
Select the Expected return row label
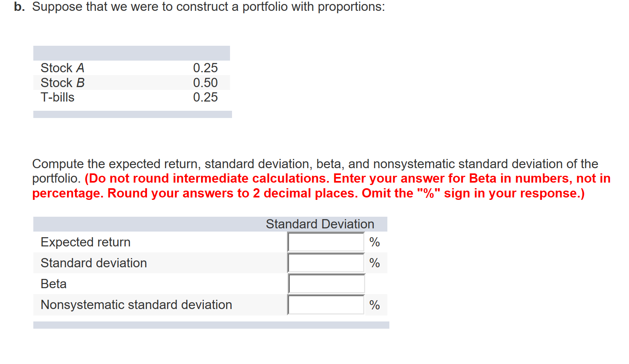click(x=85, y=242)
